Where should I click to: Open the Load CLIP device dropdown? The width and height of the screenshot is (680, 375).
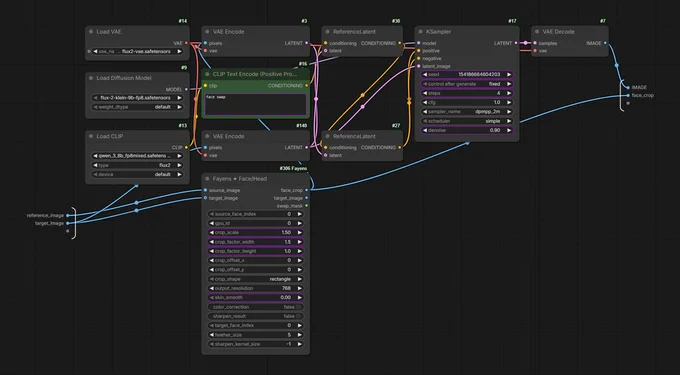(x=137, y=174)
